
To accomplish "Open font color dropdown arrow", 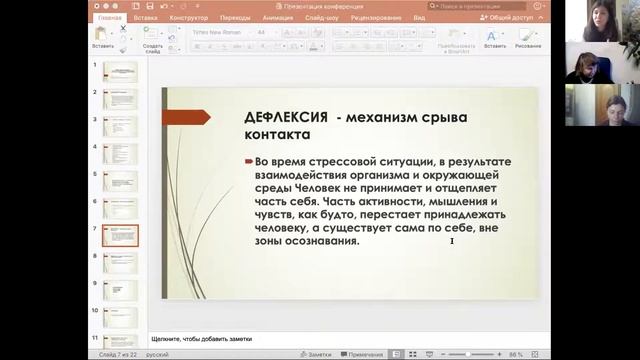I will pyautogui.click(x=322, y=46).
